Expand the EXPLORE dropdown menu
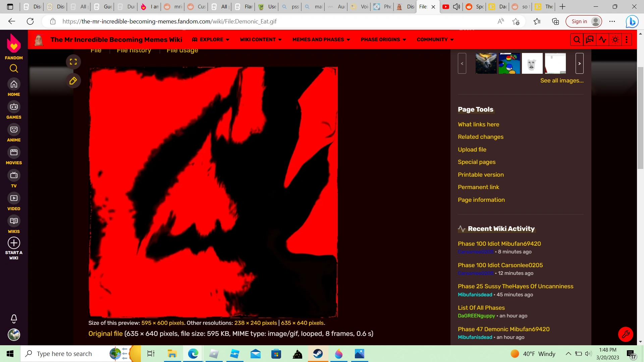The height and width of the screenshot is (362, 644). [x=211, y=40]
